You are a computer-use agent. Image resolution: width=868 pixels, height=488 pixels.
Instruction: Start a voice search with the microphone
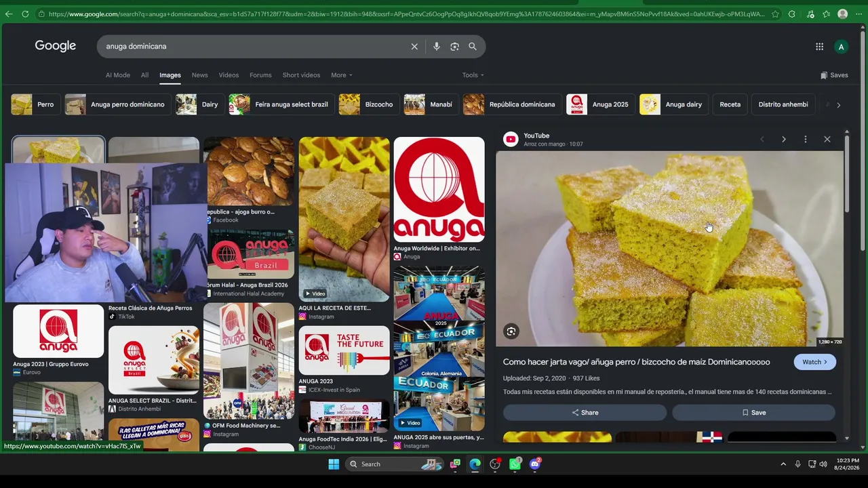tap(437, 46)
